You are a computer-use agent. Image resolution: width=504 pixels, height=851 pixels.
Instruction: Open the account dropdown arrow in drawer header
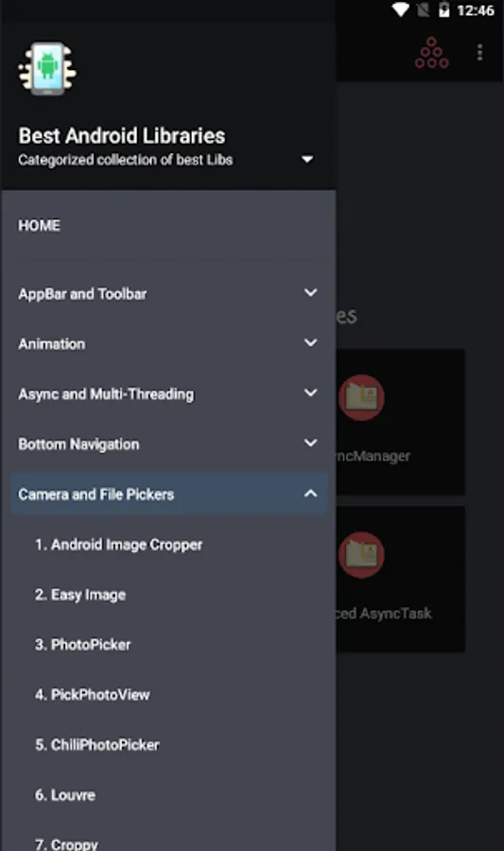(307, 160)
